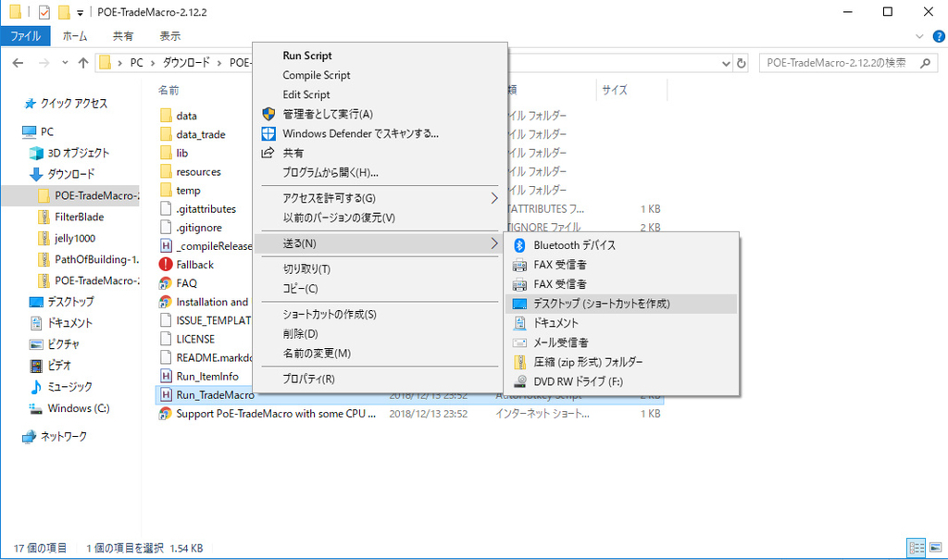Select ミュージック in navigation pane

[x=70, y=386]
